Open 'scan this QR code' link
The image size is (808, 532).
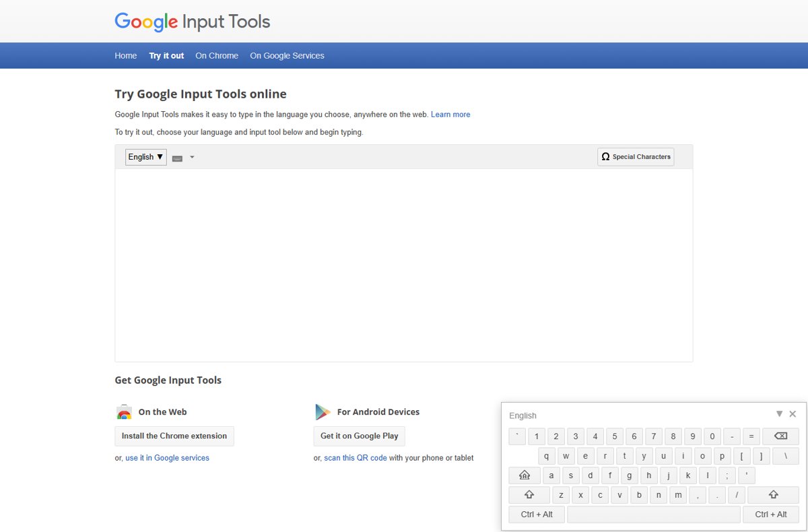(x=356, y=458)
